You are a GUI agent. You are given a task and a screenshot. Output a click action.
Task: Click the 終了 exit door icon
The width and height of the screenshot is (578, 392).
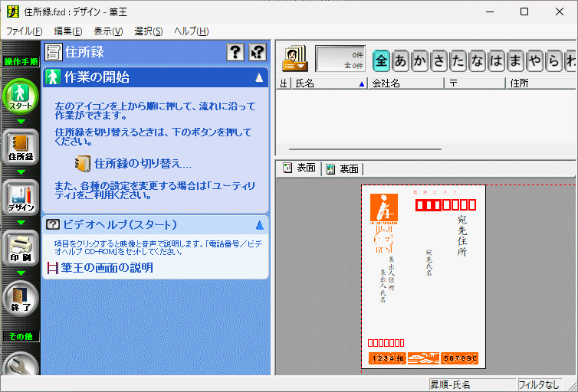tap(21, 299)
